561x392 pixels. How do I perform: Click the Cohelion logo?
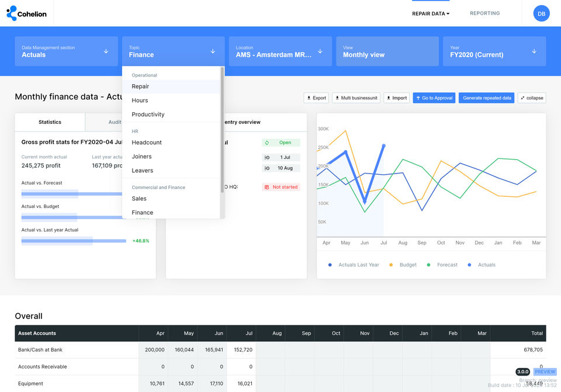point(26,13)
